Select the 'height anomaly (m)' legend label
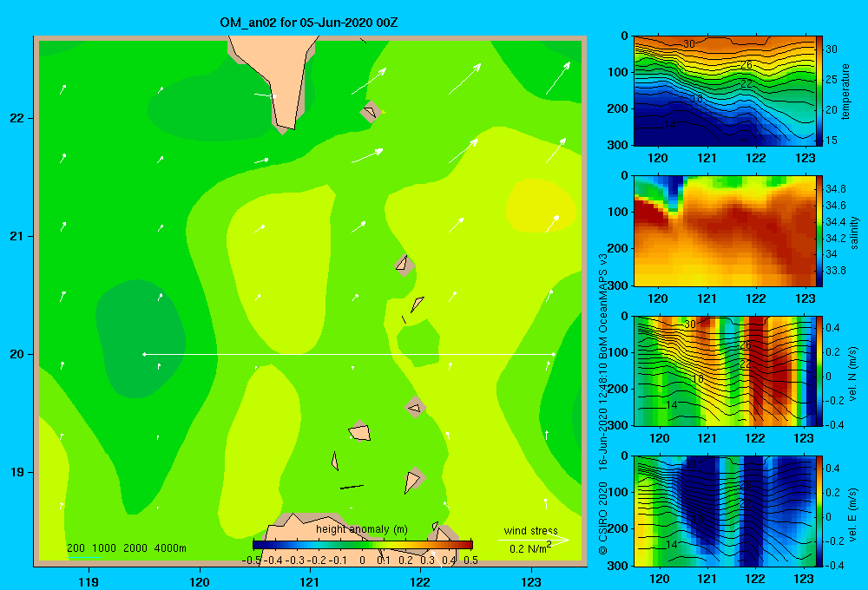 pyautogui.click(x=362, y=529)
